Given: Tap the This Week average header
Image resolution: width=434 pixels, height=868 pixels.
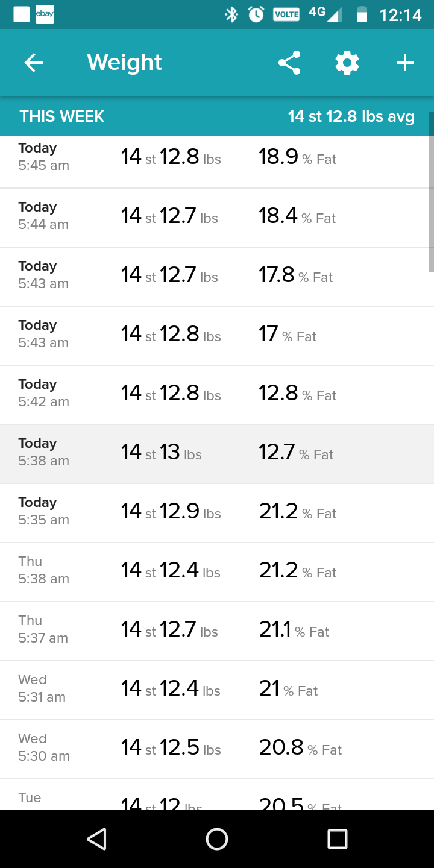Looking at the screenshot, I should [x=217, y=116].
